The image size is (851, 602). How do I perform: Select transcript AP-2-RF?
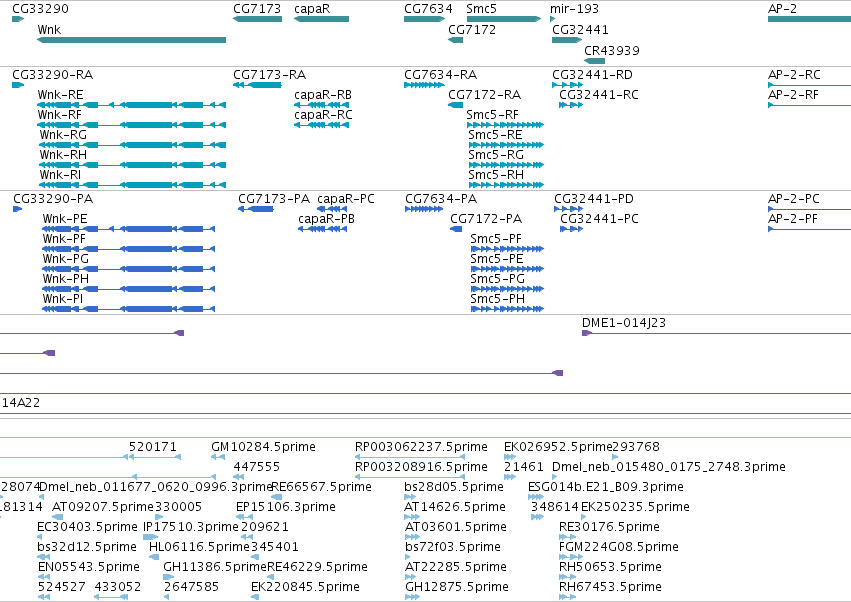809,105
